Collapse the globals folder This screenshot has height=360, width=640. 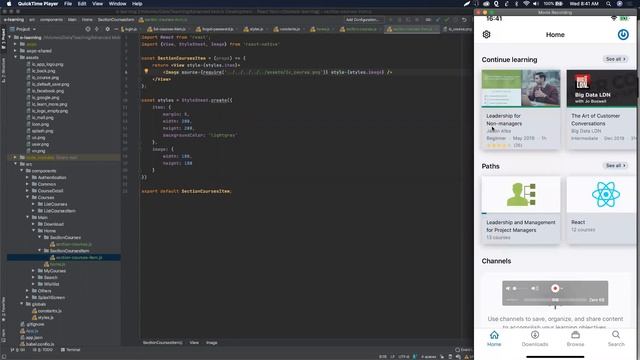click(22, 304)
